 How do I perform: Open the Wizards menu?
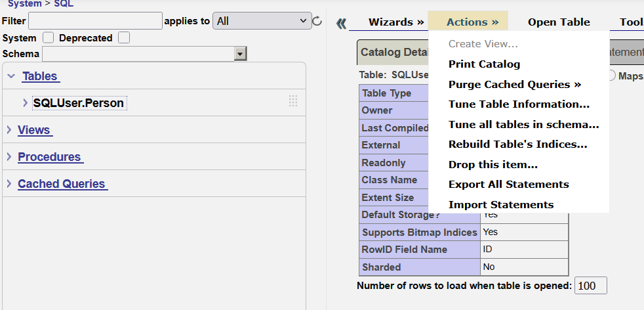coord(395,22)
